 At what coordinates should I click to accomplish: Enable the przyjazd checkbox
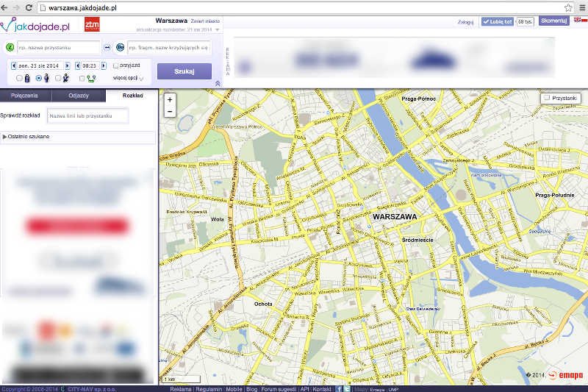116,65
